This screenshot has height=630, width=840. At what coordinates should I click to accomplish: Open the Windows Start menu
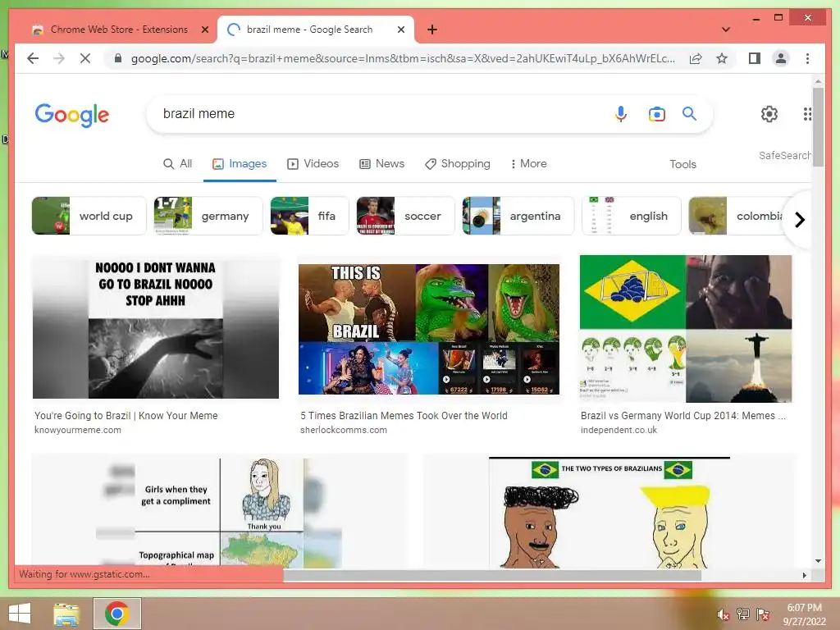pyautogui.click(x=20, y=614)
